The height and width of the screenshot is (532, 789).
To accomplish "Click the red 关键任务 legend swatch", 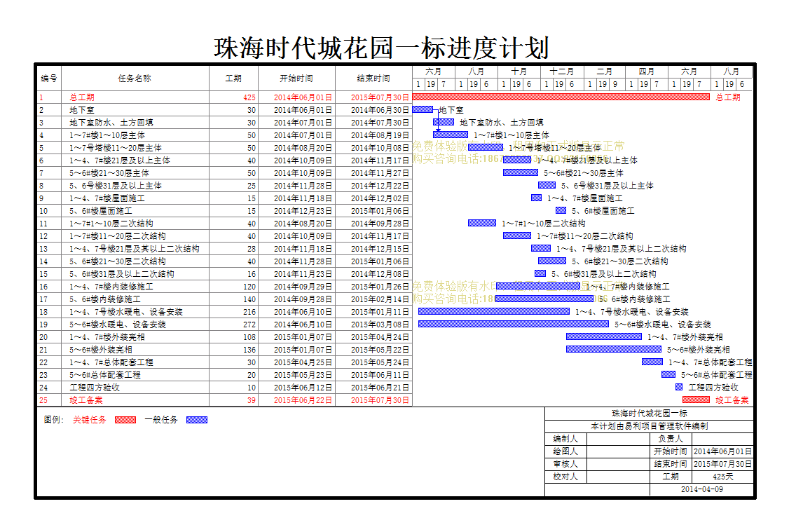I will click(125, 420).
